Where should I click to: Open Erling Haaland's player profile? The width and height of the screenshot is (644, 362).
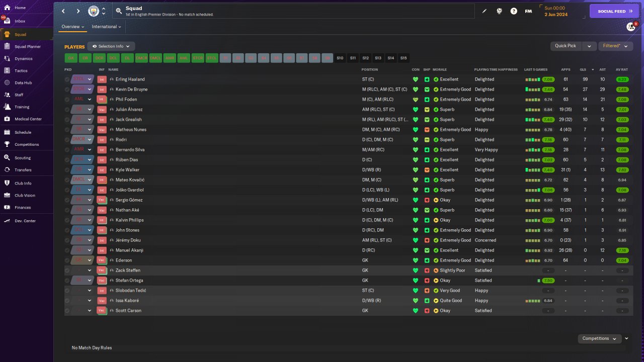(x=130, y=79)
